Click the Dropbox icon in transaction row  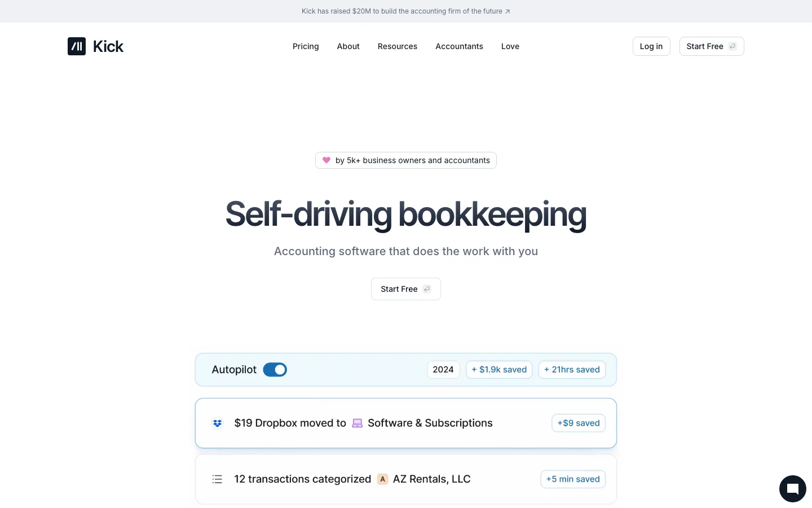pos(218,423)
